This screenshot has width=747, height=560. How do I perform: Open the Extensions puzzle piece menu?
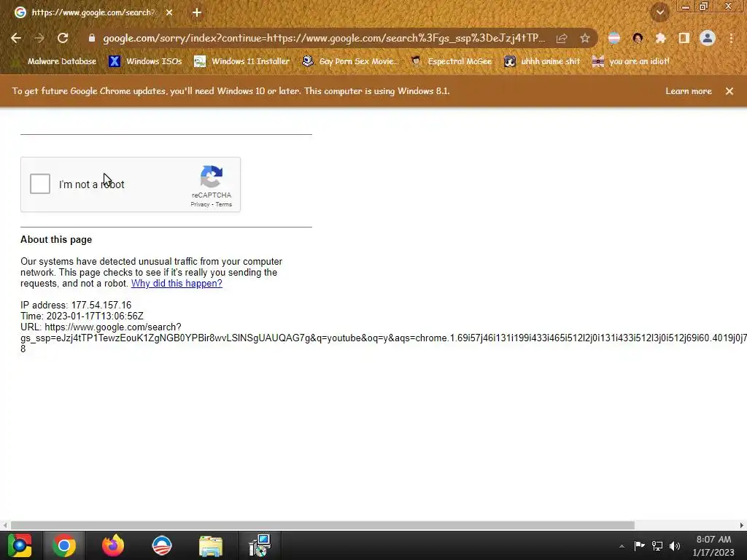point(660,38)
